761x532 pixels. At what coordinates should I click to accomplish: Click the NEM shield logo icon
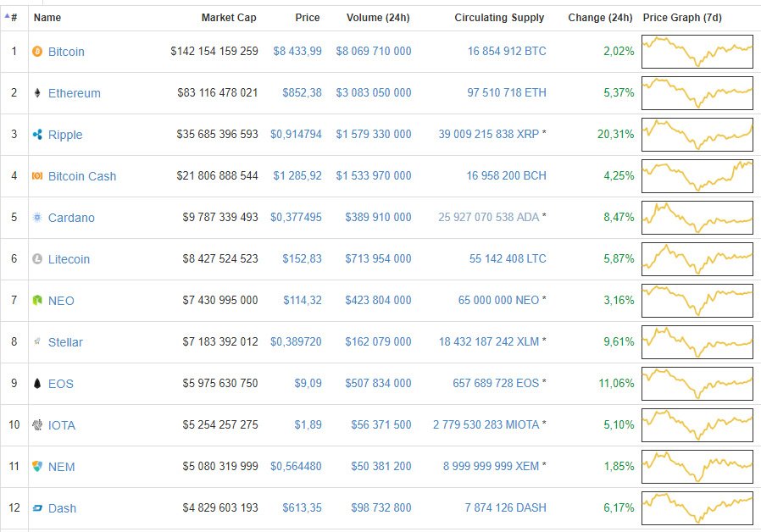point(37,466)
